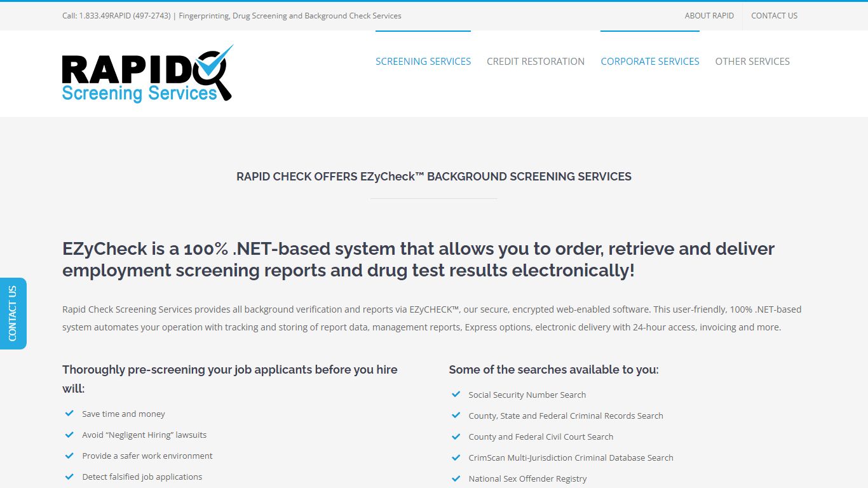Viewport: 868px width, 488px height.
Task: Click 'Thoroughly pre-screening your job applicants' heading
Action: tap(230, 379)
